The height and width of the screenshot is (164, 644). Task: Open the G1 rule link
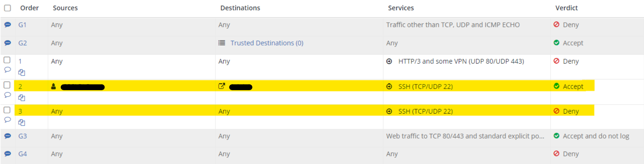click(22, 25)
